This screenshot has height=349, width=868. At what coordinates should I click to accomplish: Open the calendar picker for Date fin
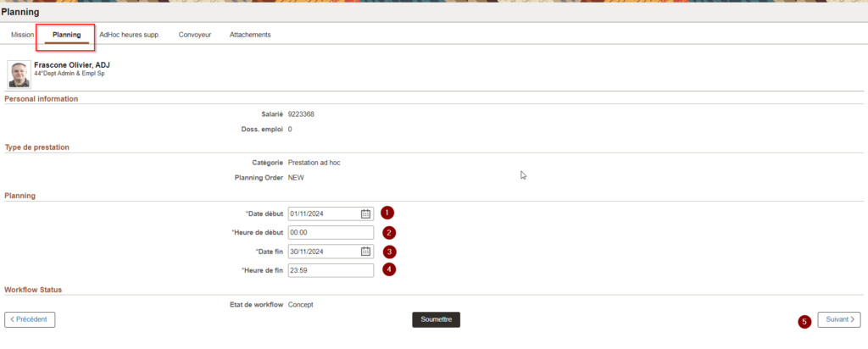click(365, 252)
